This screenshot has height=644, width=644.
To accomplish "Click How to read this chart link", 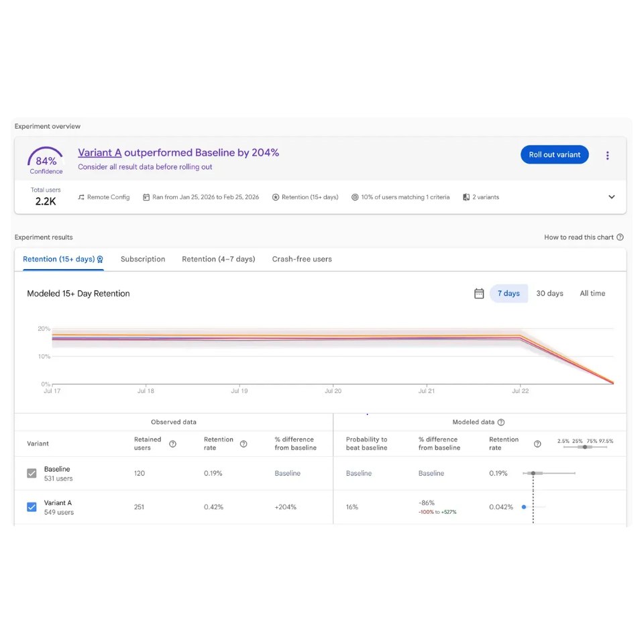I will tap(579, 237).
